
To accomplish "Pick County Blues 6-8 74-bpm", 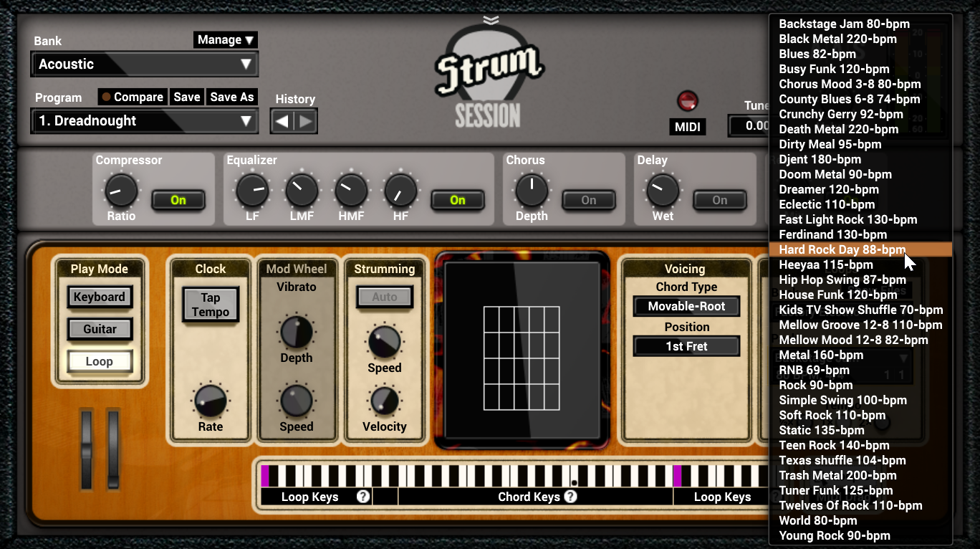I will [x=860, y=99].
